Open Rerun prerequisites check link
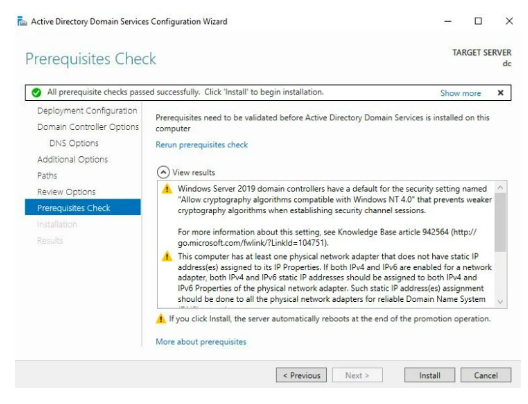 click(x=201, y=145)
